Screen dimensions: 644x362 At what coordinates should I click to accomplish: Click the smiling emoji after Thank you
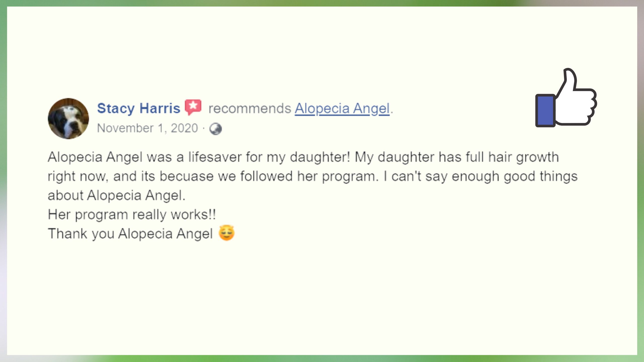(x=227, y=233)
